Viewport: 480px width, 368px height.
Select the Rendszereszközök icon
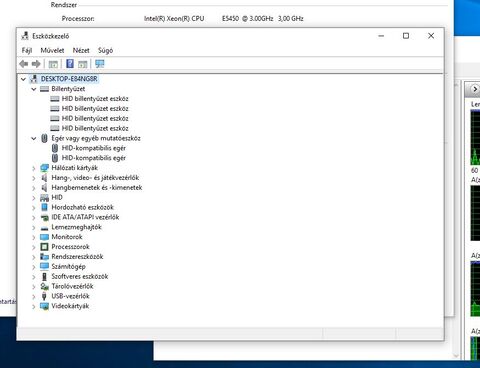coord(44,257)
